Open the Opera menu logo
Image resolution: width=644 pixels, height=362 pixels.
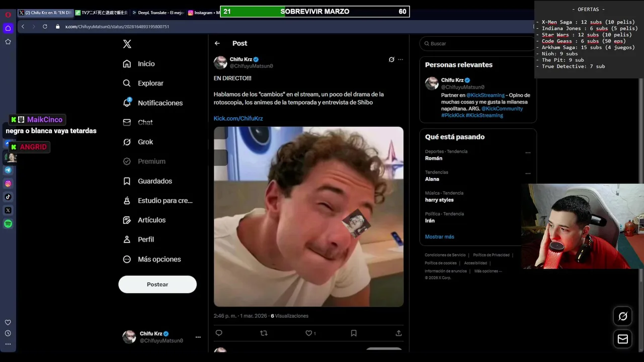pos(8,15)
